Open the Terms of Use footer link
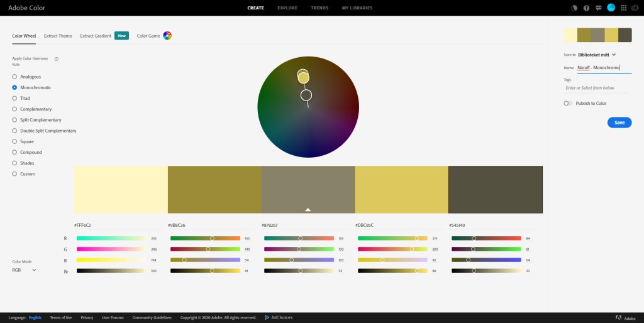644x323 pixels. coord(61,317)
